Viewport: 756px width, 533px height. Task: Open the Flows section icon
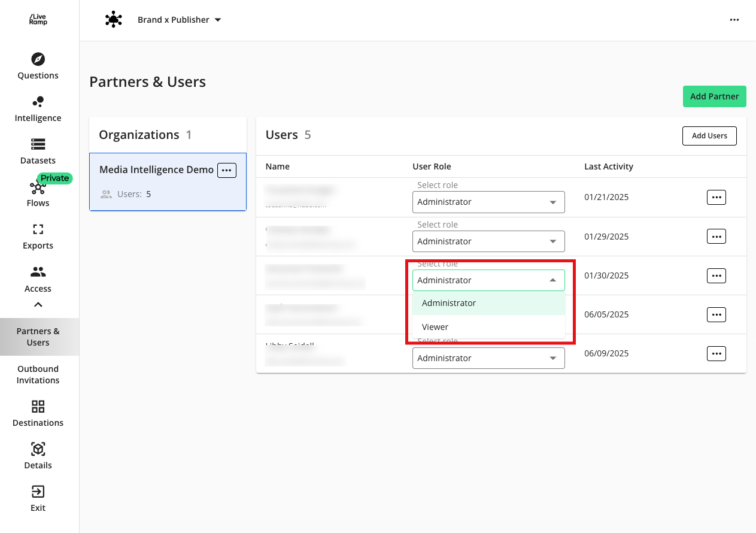[38, 189]
